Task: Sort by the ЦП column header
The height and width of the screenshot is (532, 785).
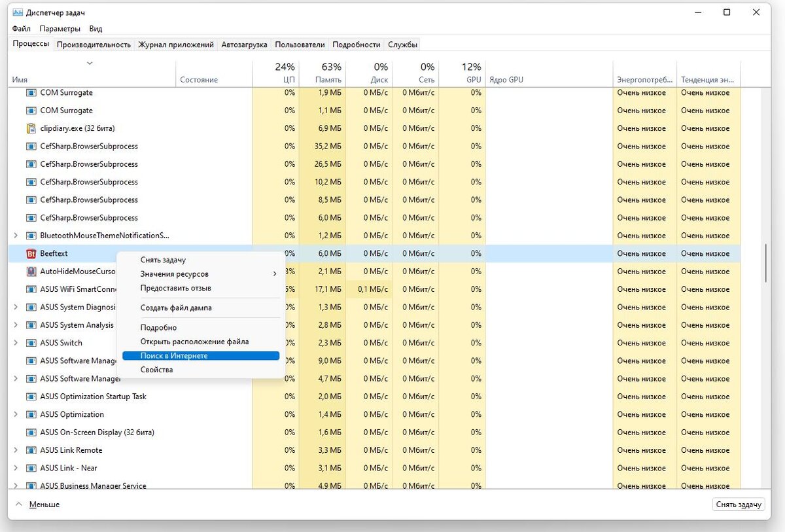Action: pyautogui.click(x=275, y=73)
